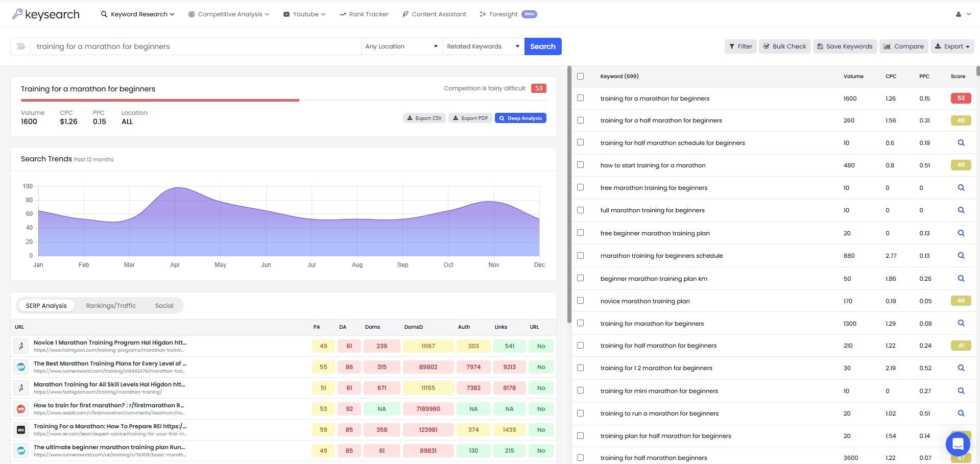980x464 pixels.
Task: Click the folder icon beside the search field
Action: (x=20, y=46)
